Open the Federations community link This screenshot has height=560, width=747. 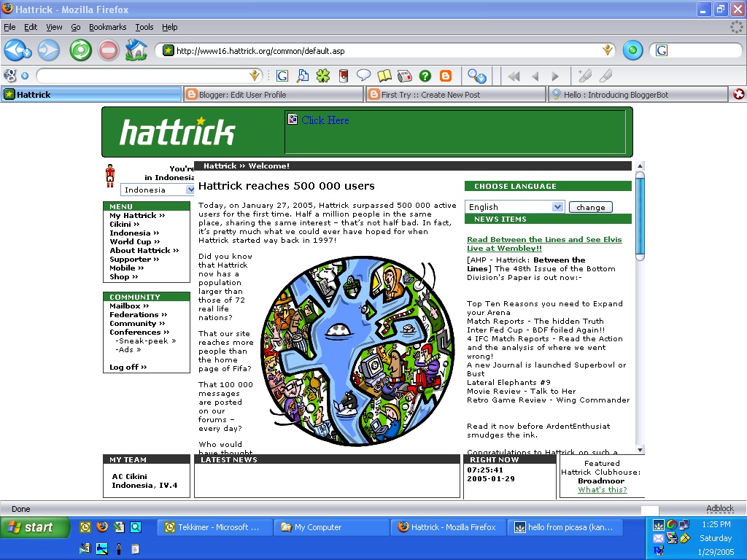138,314
